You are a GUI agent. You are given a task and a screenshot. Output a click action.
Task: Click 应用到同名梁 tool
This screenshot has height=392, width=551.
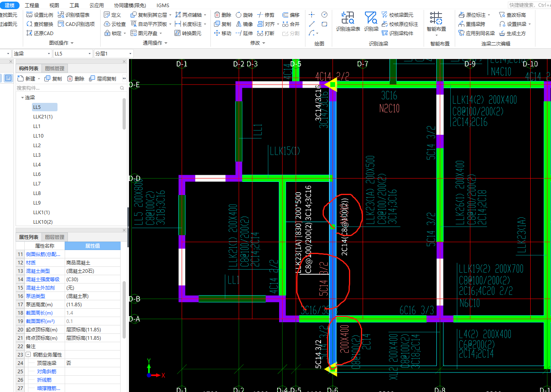[x=476, y=33]
